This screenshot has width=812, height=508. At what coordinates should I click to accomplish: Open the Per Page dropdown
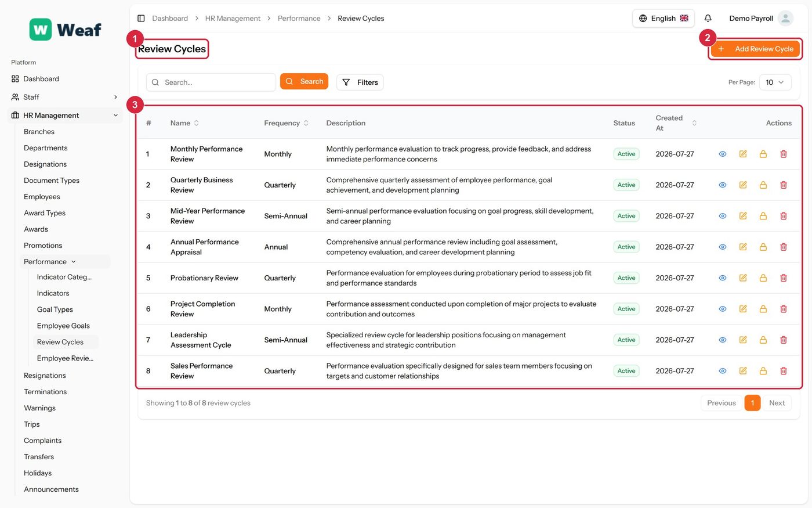[x=775, y=82]
